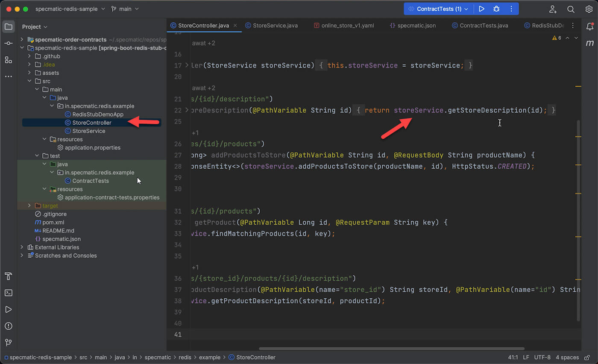Open the Commit tool window

tap(9, 43)
